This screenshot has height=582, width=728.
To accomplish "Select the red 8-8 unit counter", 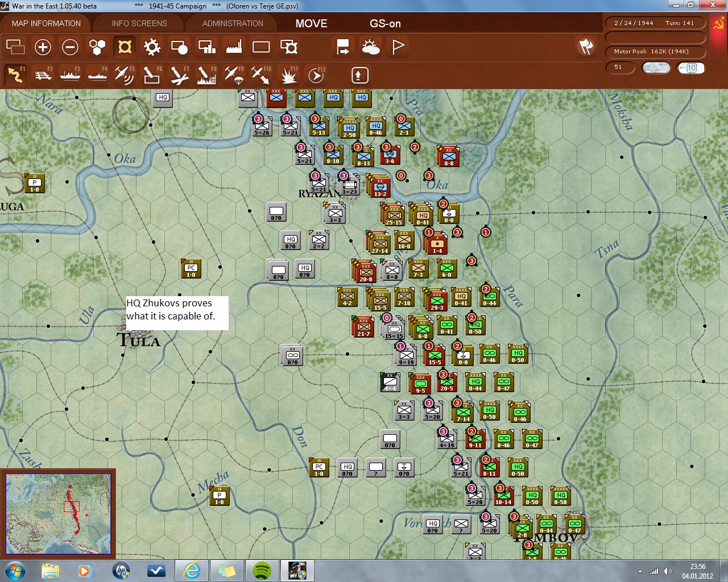I will coord(449,156).
